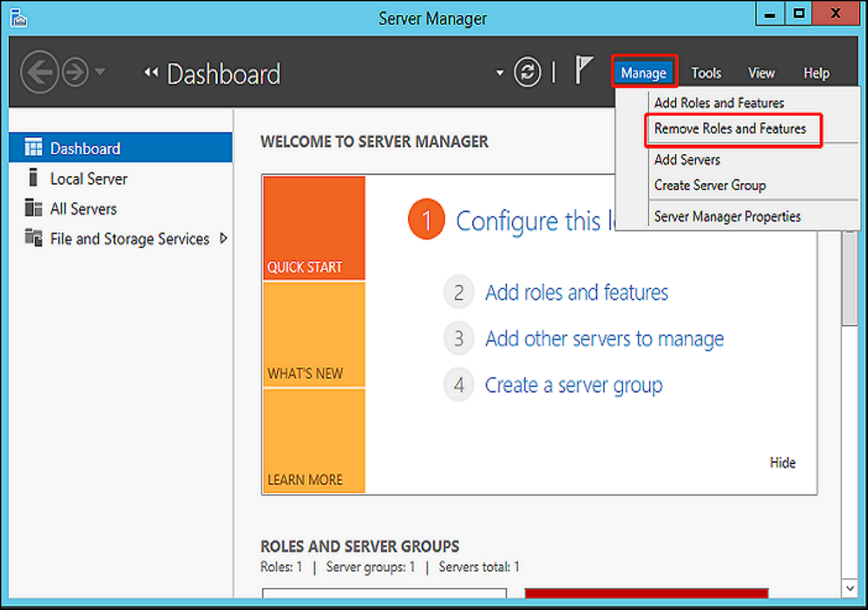Click the Server Manager title bar icon
868x610 pixels.
(20, 17)
